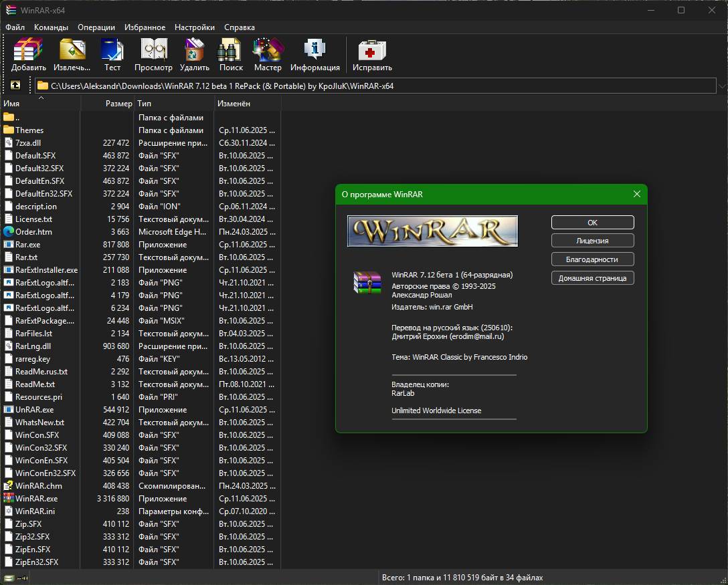Go up one folder level arrow
This screenshot has height=585, width=728.
[15, 86]
